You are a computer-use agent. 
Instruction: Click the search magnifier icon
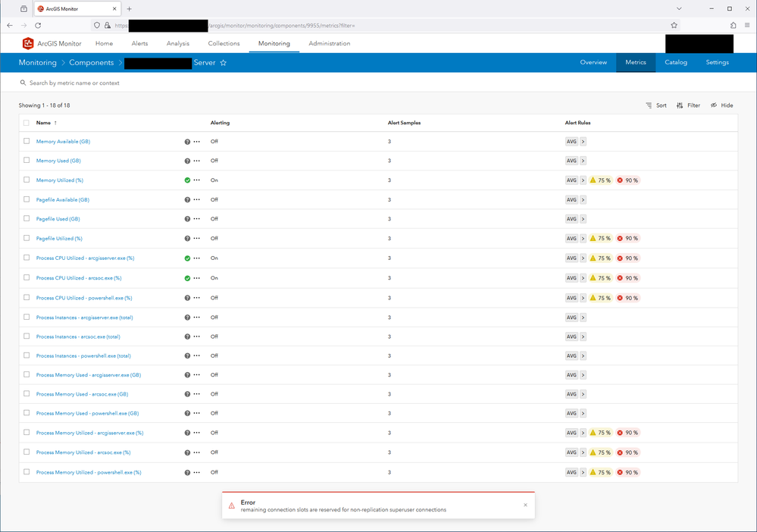click(x=23, y=83)
